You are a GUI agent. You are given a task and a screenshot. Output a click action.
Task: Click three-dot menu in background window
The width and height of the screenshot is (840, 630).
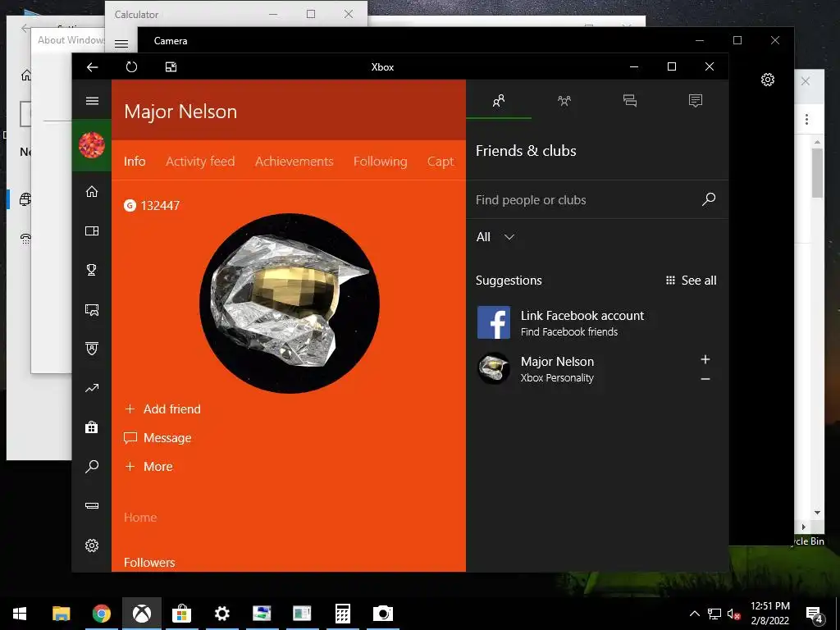click(x=807, y=120)
